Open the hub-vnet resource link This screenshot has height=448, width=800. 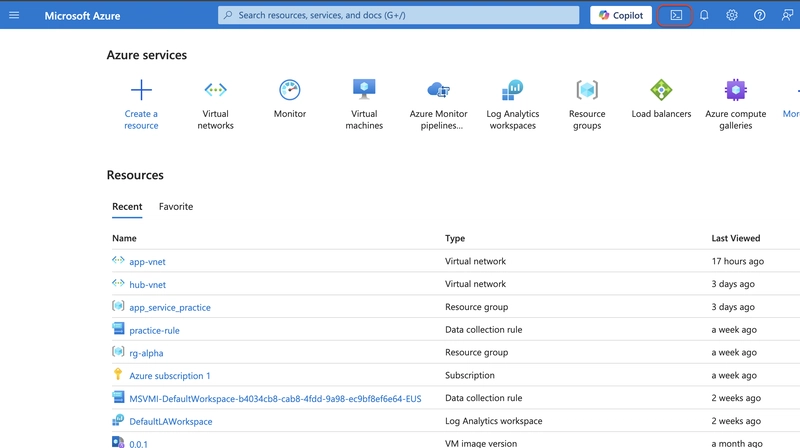(147, 285)
